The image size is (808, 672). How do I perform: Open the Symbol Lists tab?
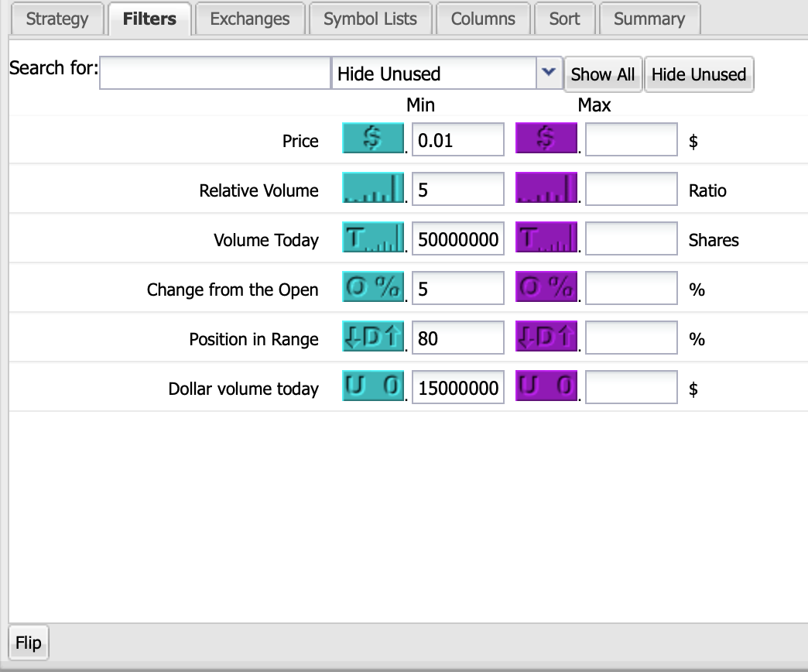pos(370,19)
